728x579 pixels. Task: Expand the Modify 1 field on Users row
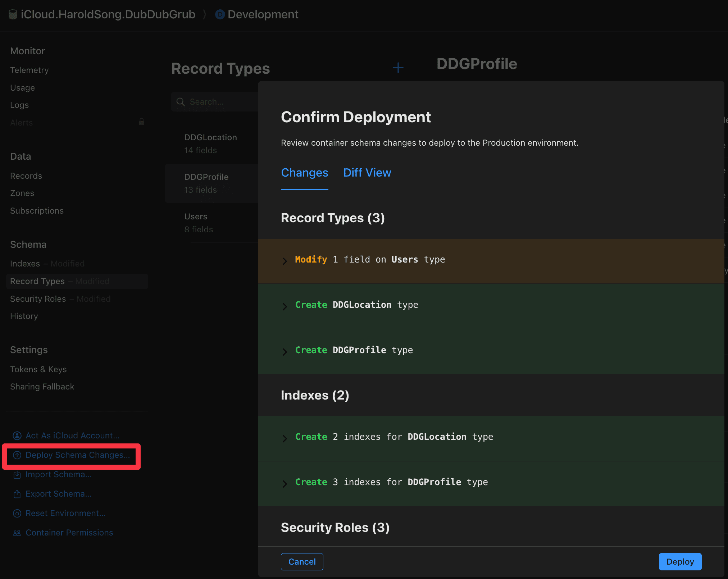tap(285, 261)
